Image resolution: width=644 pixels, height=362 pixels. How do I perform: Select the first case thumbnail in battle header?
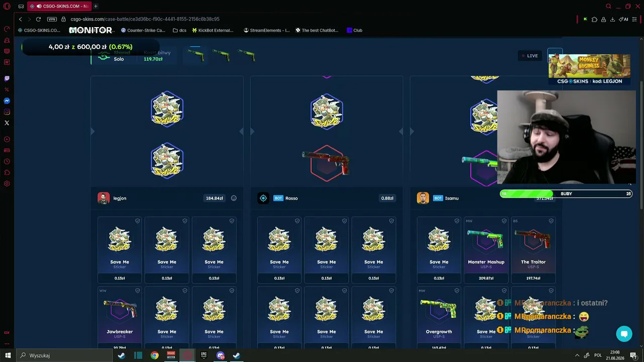click(x=195, y=55)
